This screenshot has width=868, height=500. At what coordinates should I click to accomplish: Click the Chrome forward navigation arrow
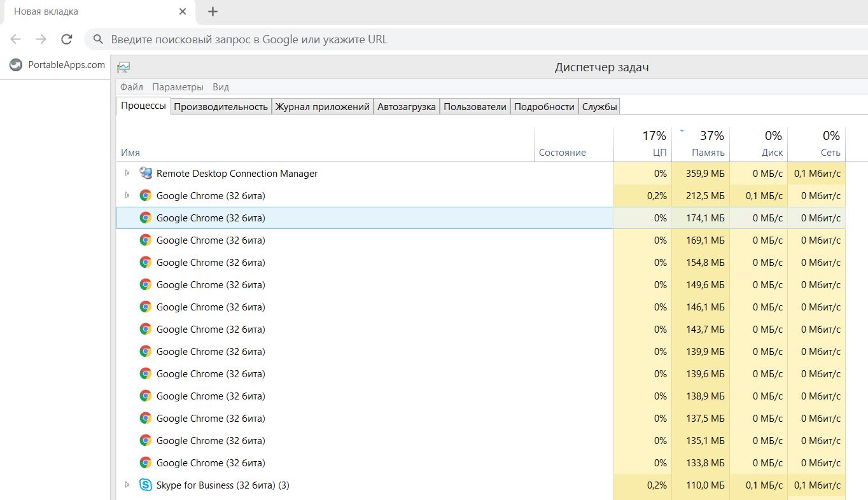41,39
